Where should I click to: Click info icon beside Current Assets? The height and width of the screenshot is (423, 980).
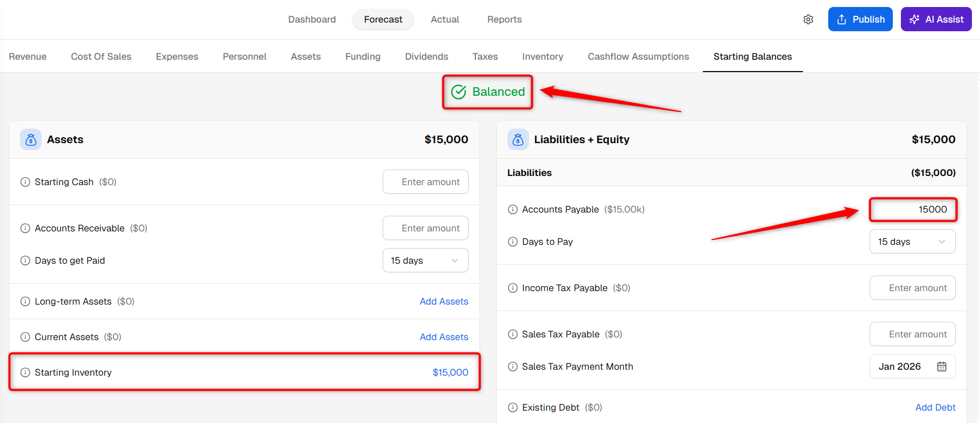pyautogui.click(x=25, y=337)
